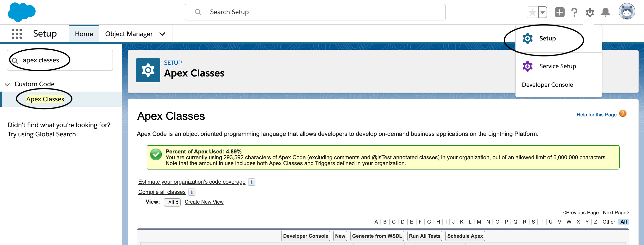
Task: Filter classes by Other
Action: coord(608,222)
